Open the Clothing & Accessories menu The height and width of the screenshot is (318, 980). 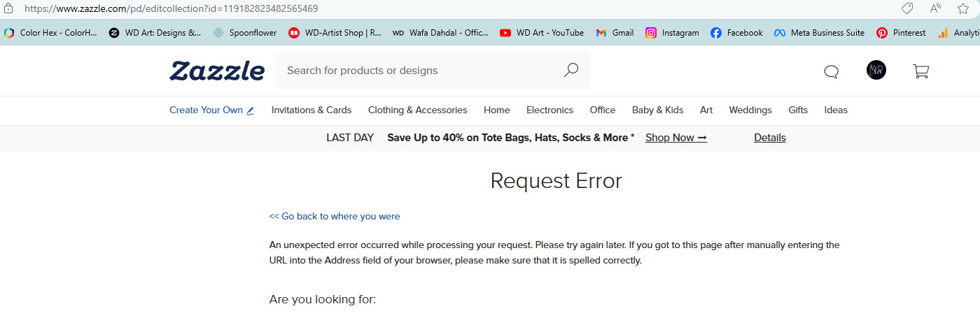pos(418,110)
